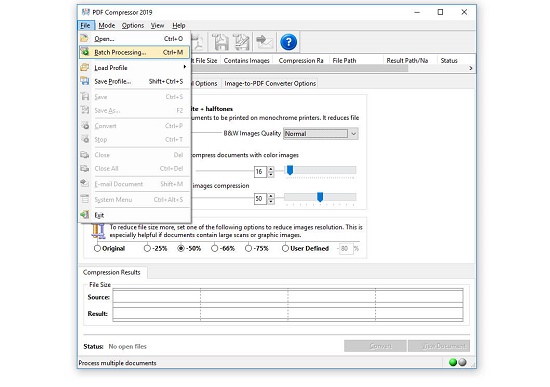This screenshot has height=387, width=550.
Task: Open the File menu
Action: point(85,25)
